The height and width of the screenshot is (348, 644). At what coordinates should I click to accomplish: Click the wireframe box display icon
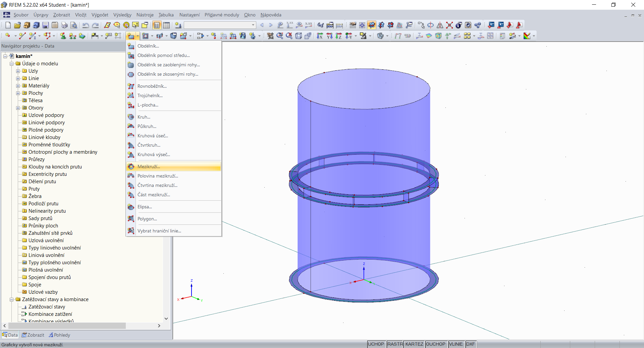pos(299,36)
